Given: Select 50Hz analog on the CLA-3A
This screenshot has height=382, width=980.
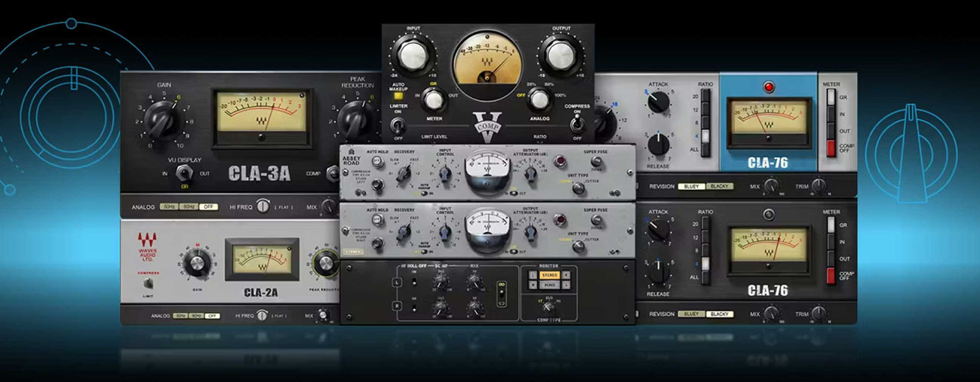Looking at the screenshot, I should (169, 206).
